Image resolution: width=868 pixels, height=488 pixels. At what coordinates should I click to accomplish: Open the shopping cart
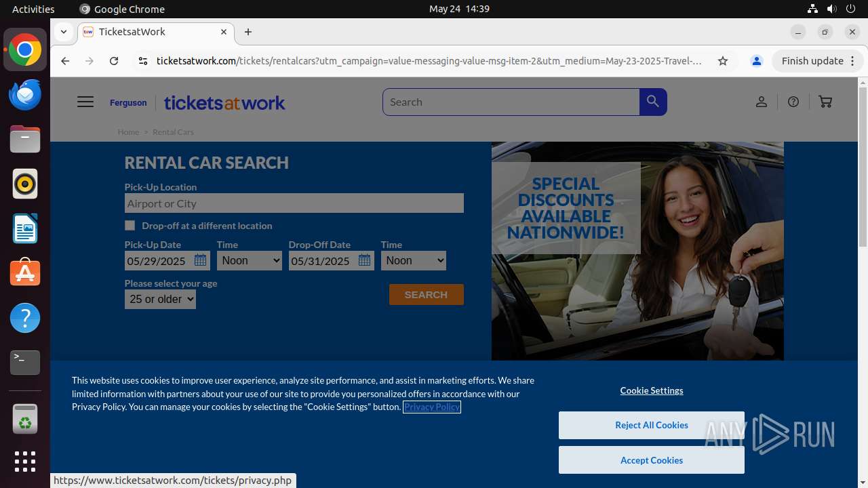825,102
